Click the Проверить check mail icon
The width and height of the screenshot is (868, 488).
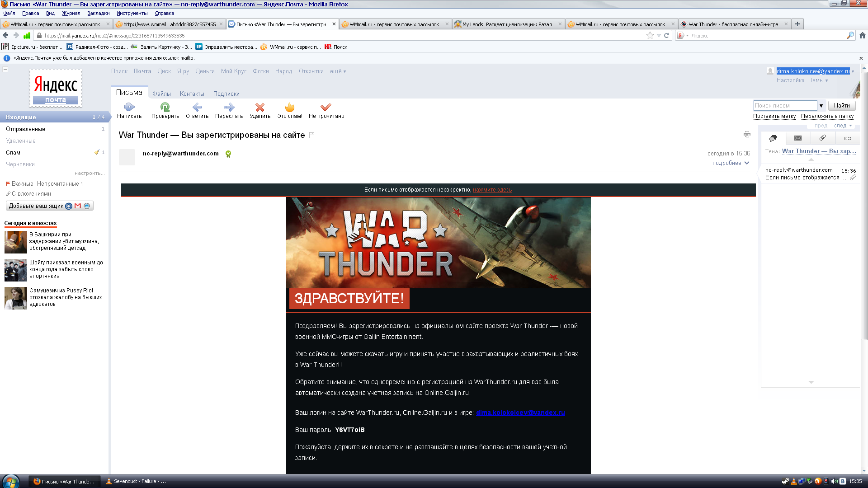pyautogui.click(x=165, y=107)
